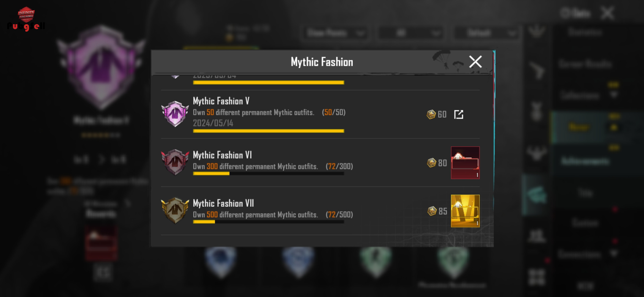Click the Mythic Fashion VI progress bar
Viewport: 644px width, 297px height.
(269, 174)
